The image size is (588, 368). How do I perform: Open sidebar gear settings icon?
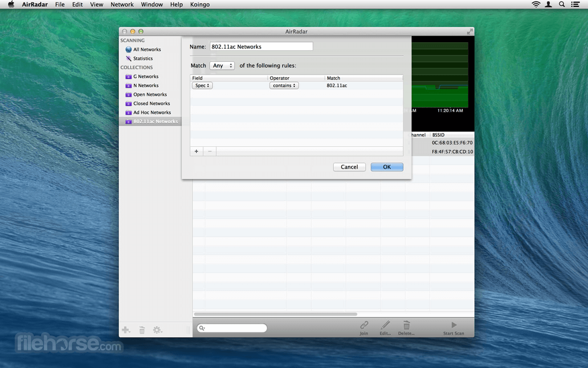pyautogui.click(x=157, y=330)
